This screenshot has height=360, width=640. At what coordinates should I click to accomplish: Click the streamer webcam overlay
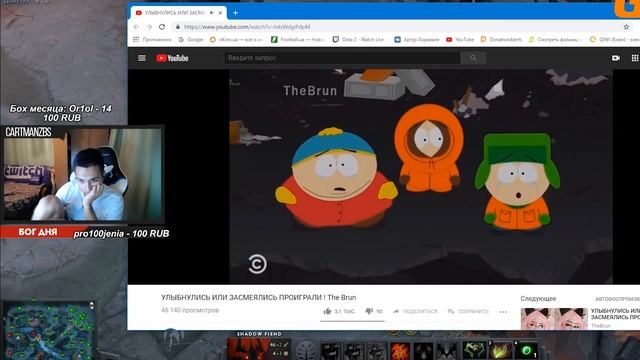(83, 175)
